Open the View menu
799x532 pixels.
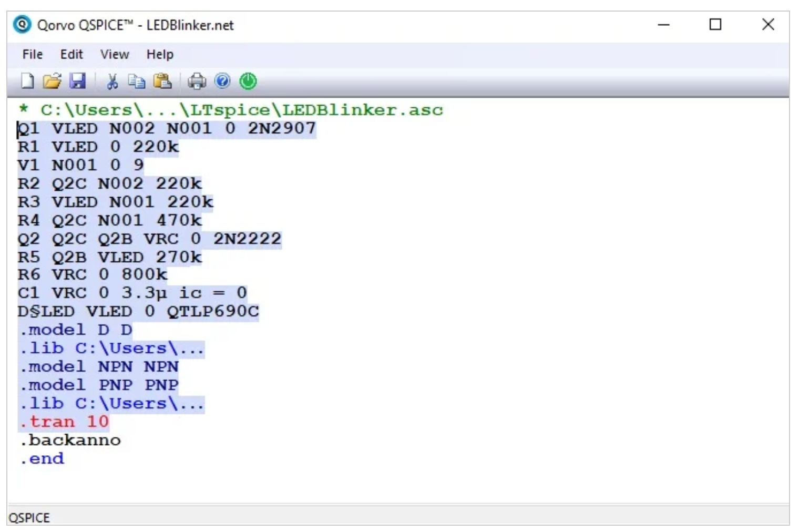[x=115, y=54]
